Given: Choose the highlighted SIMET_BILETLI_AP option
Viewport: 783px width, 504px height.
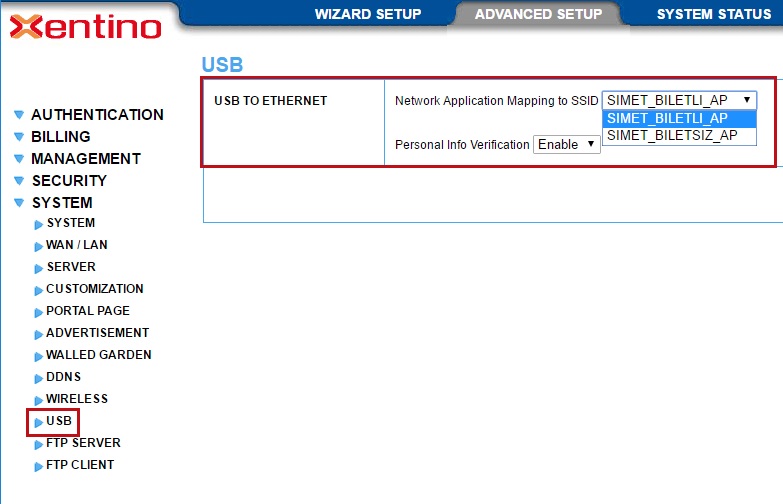Looking at the screenshot, I should (x=667, y=118).
